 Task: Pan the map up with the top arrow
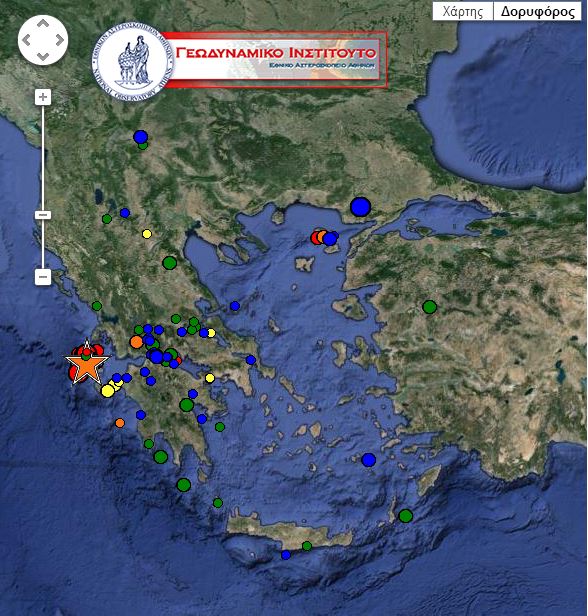pyautogui.click(x=43, y=24)
